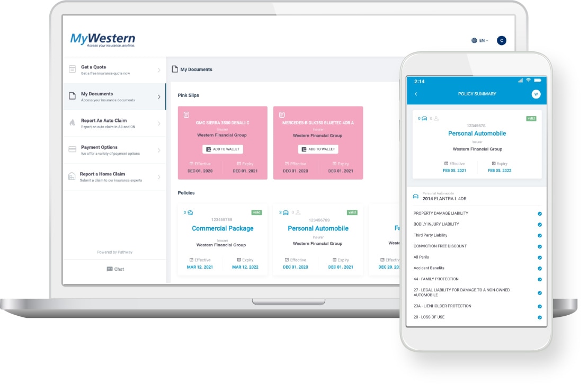
Task: Click the car icon on laptop Personal Automobile card
Action: (286, 212)
